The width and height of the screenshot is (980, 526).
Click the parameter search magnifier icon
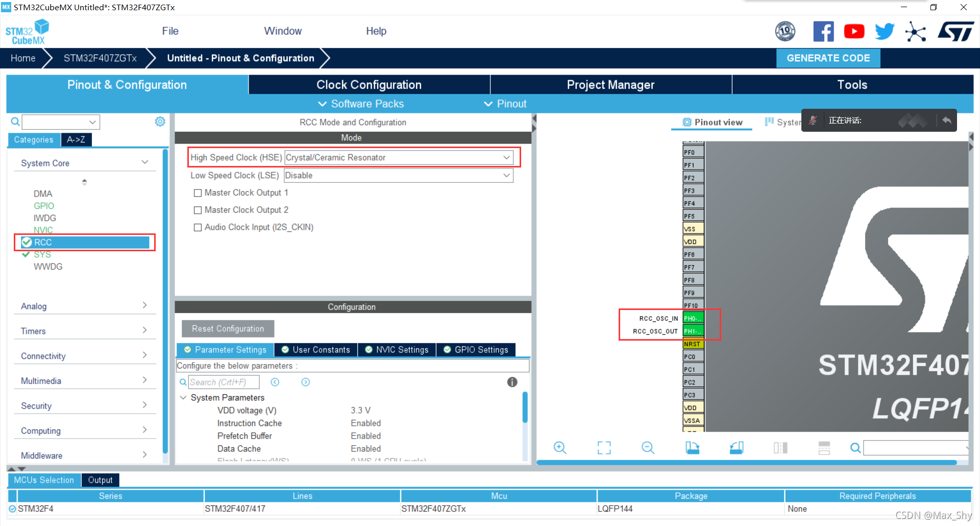(183, 382)
